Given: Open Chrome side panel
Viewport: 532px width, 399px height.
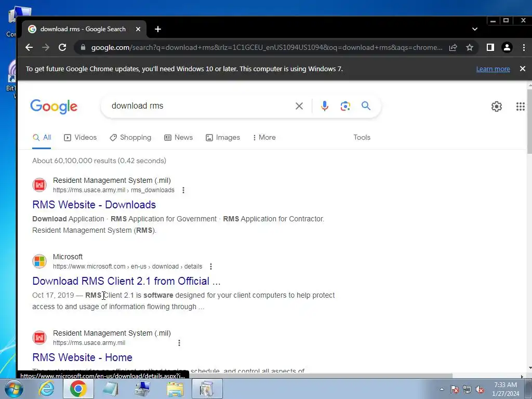Looking at the screenshot, I should point(490,47).
